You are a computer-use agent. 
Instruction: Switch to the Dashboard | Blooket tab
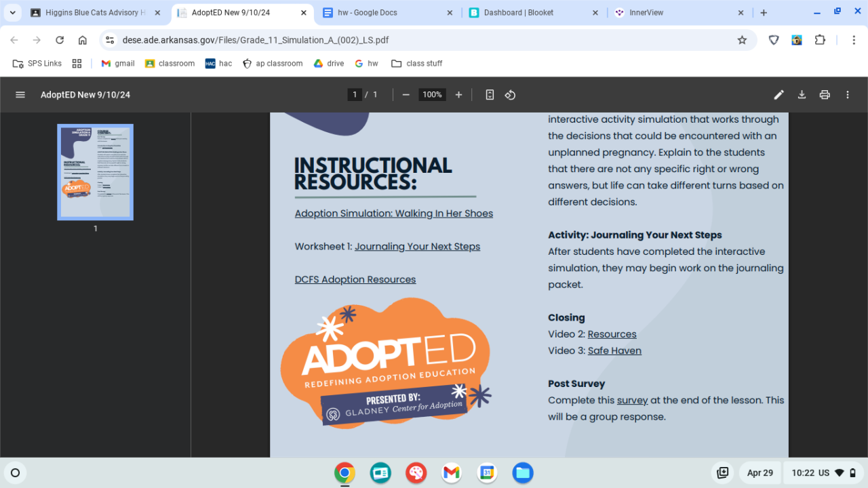[x=534, y=13]
